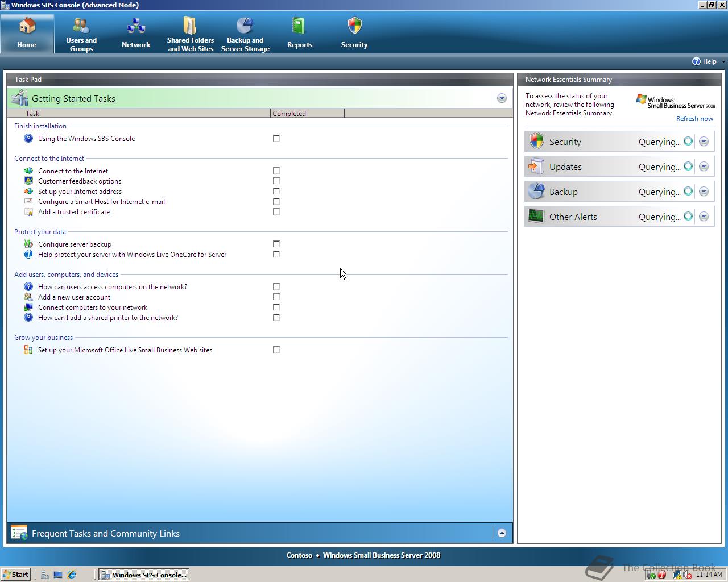Open Server Manager quick launch icon
Screen dimensions: 728x582
tap(44, 575)
